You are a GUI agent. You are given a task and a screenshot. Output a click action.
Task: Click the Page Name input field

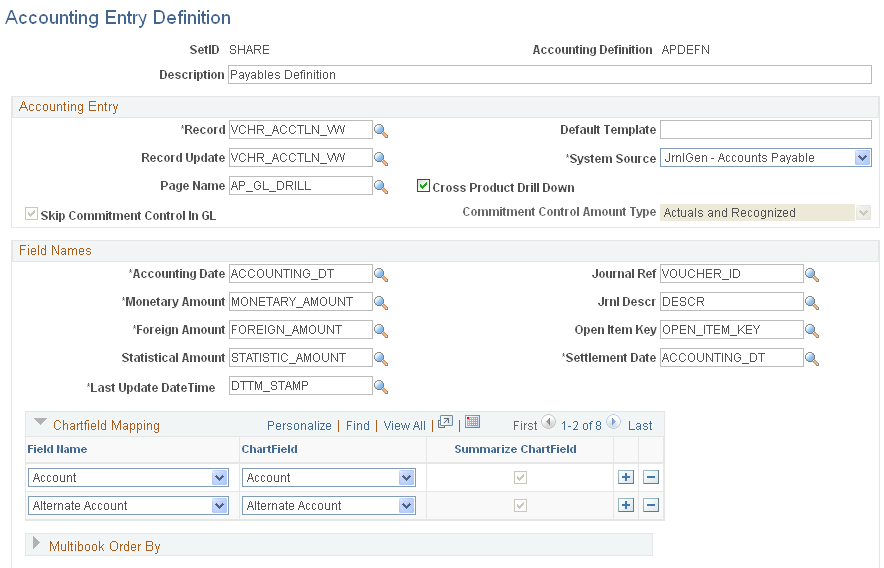click(x=300, y=186)
